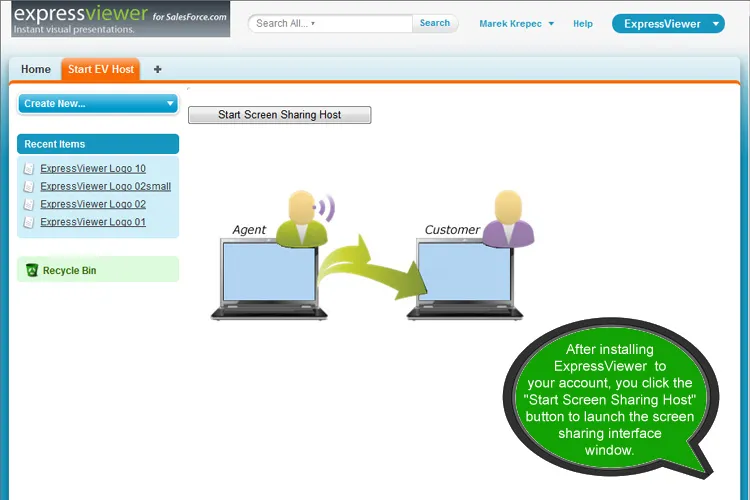Expand the Search All scope dropdown arrow
Image resolution: width=750 pixels, height=500 pixels.
[313, 23]
